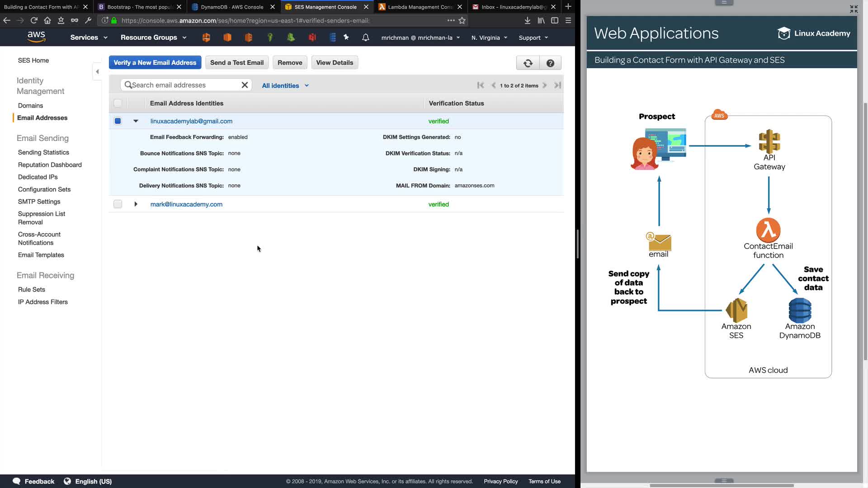This screenshot has width=868, height=488.
Task: Go to next page of identities
Action: point(545,85)
